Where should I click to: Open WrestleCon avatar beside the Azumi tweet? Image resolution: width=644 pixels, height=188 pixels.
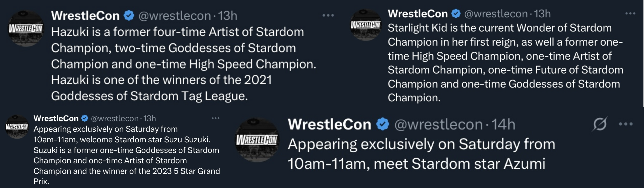257,140
